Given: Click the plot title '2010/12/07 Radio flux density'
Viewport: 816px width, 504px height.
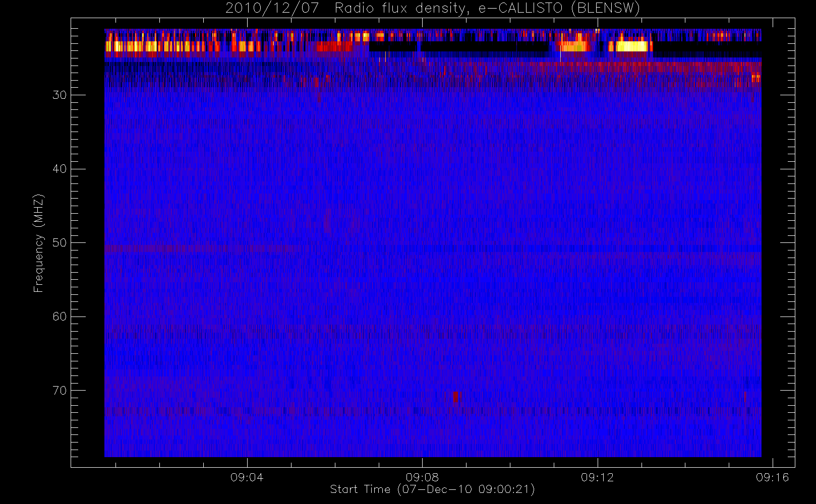Looking at the screenshot, I should point(432,8).
